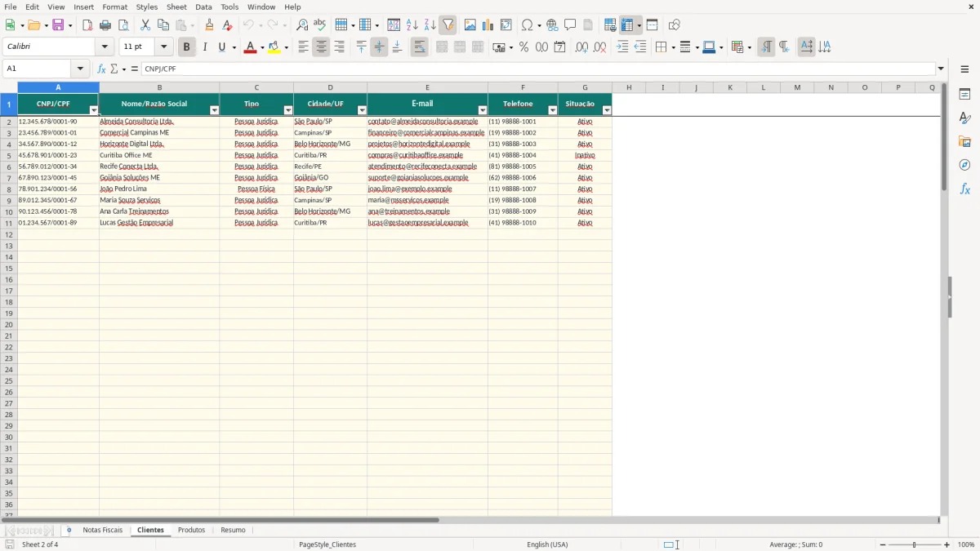The height and width of the screenshot is (551, 980).
Task: Insert a comment using the speech bubble icon
Action: coord(570,25)
